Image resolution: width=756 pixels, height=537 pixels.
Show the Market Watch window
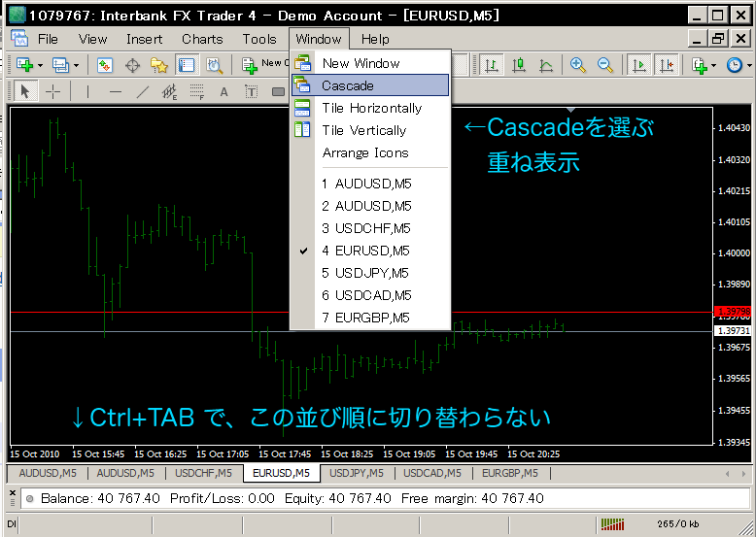[105, 64]
